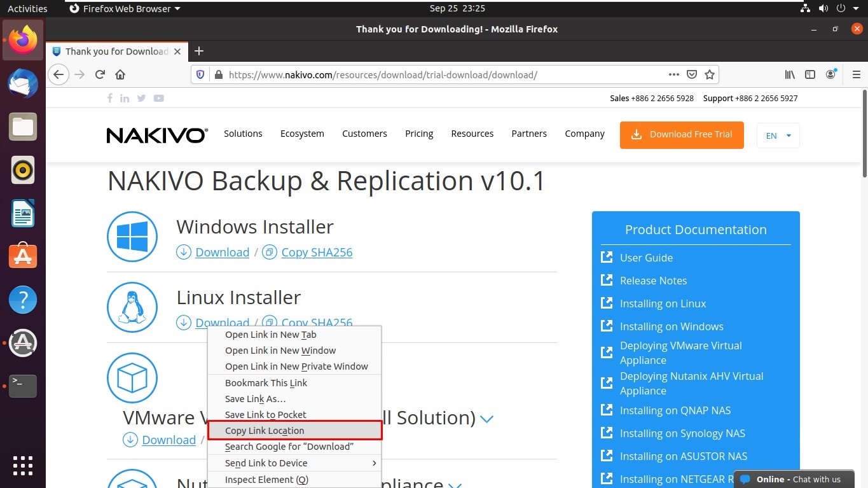The width and height of the screenshot is (868, 488).
Task: Open Installing on Linux link
Action: coord(663,303)
